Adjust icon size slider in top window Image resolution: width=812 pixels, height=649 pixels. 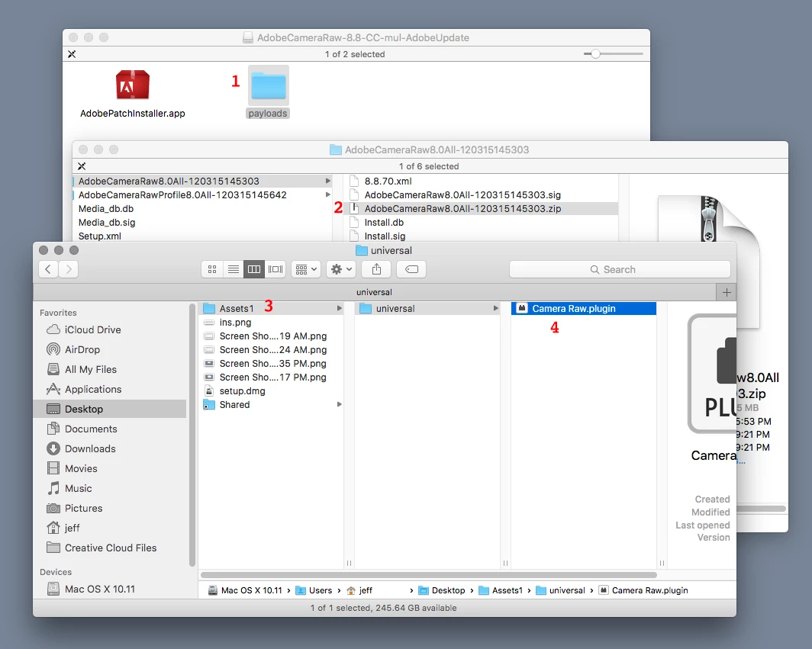pyautogui.click(x=613, y=54)
